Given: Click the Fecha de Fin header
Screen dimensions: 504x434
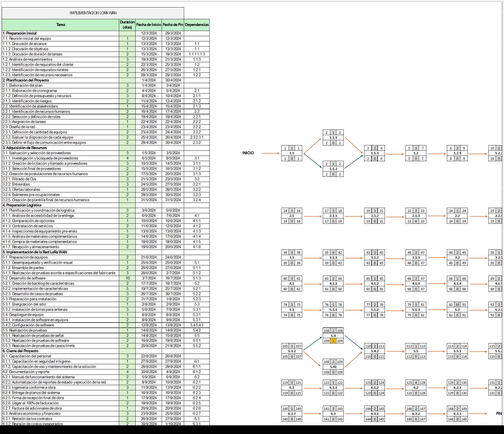Looking at the screenshot, I should [173, 25].
